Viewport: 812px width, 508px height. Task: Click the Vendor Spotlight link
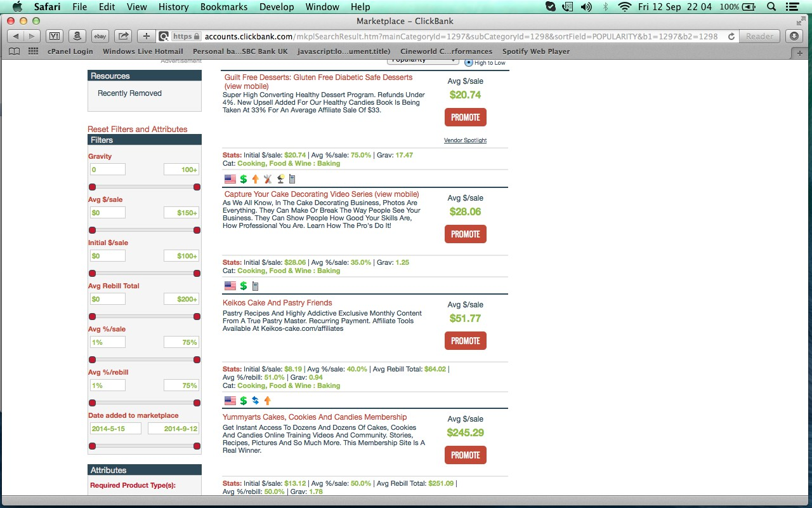465,140
